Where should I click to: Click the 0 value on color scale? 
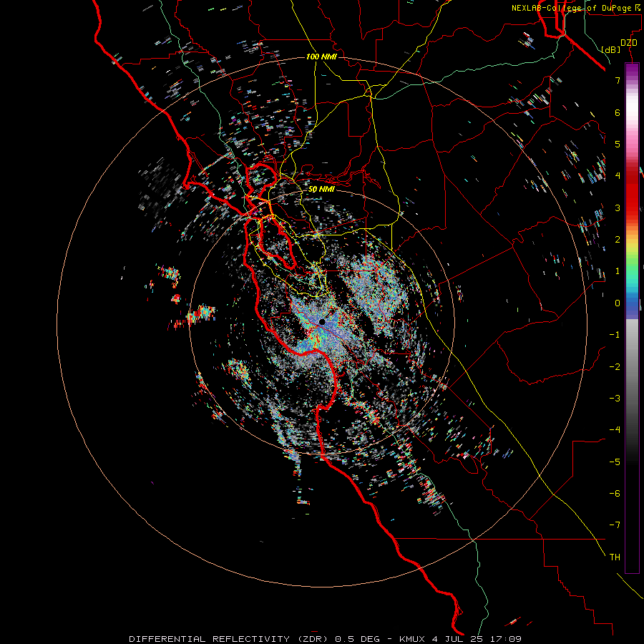pyautogui.click(x=618, y=303)
